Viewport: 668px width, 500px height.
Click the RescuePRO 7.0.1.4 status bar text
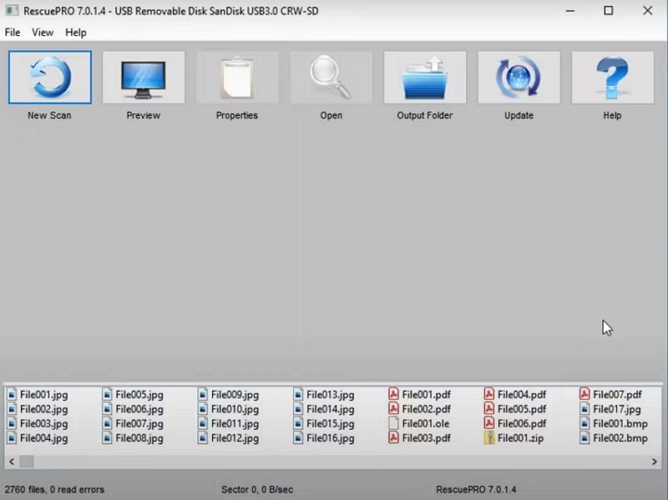click(x=476, y=490)
